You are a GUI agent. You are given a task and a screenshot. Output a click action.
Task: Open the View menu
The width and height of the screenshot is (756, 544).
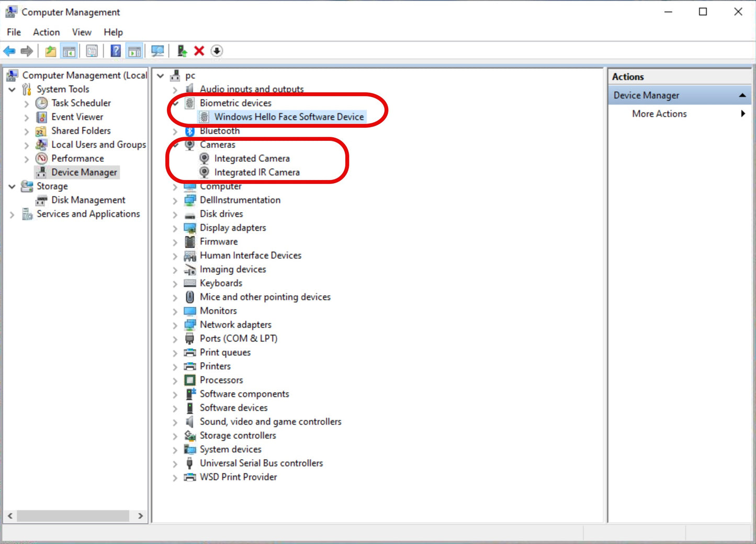click(x=81, y=32)
